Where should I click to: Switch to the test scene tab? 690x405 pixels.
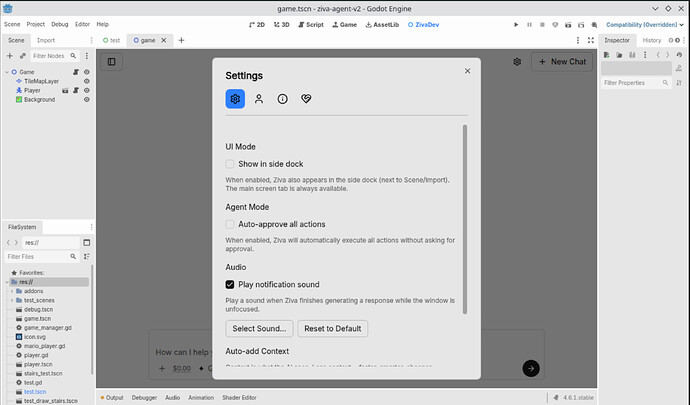[111, 40]
